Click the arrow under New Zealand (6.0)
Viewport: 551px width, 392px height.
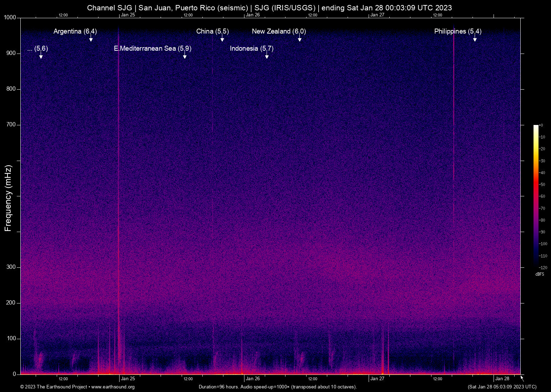(x=300, y=39)
